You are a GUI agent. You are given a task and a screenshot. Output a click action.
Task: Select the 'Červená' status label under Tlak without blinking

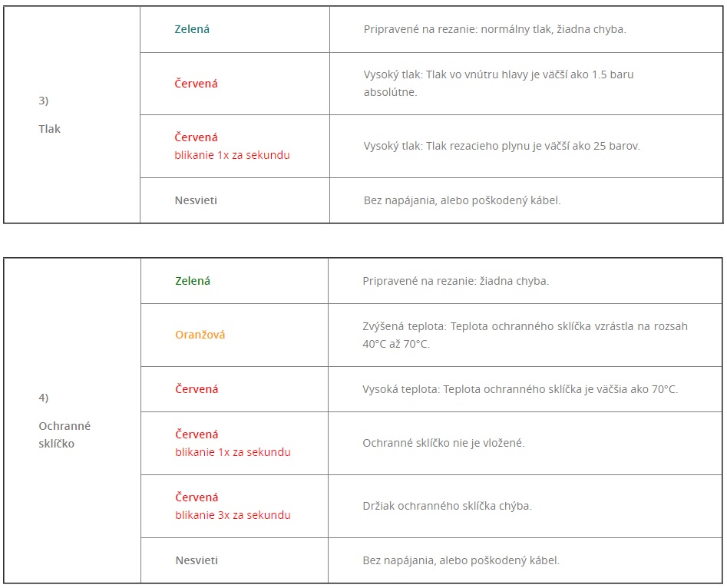click(x=196, y=84)
